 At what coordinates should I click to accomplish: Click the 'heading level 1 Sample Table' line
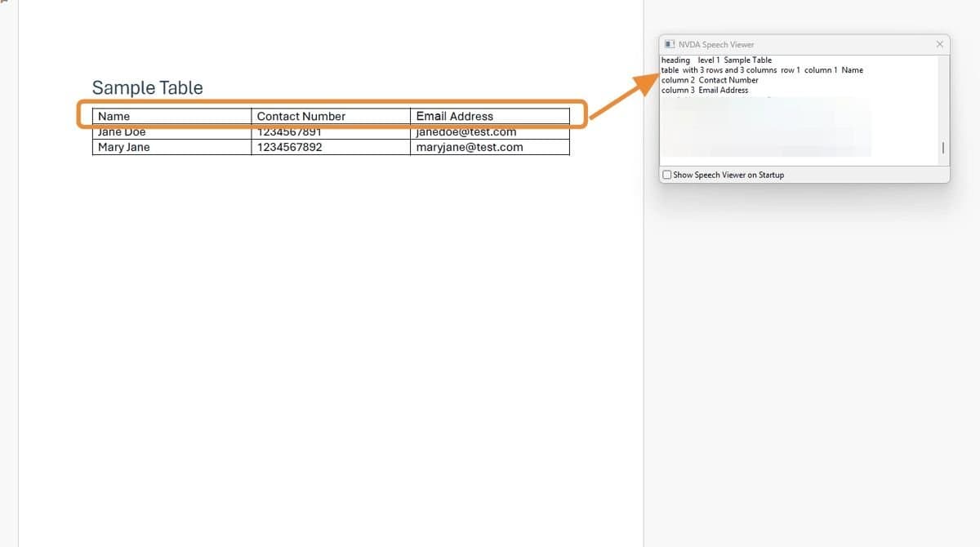tap(716, 60)
